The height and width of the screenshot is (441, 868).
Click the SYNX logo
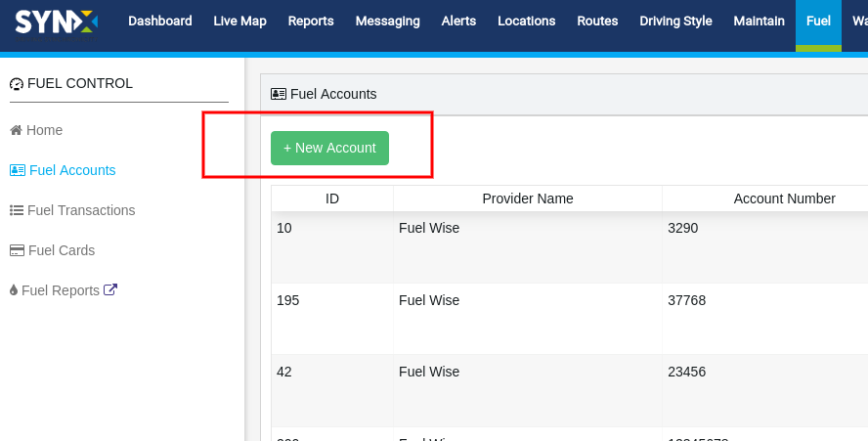pyautogui.click(x=56, y=24)
